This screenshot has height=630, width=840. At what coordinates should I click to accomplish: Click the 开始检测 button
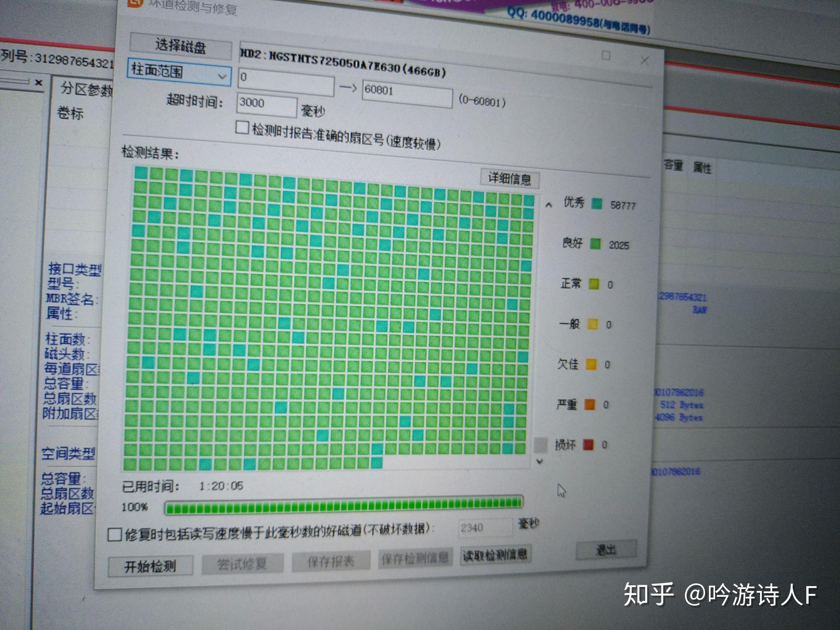click(151, 566)
